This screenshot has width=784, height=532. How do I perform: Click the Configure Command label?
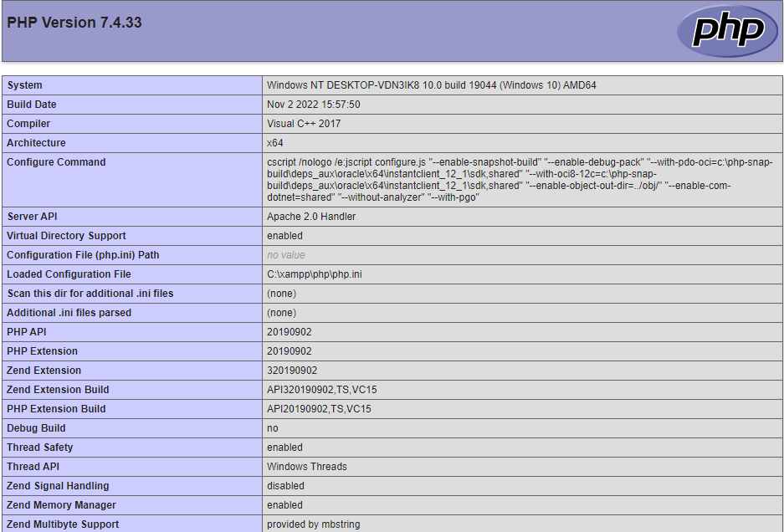(x=56, y=162)
